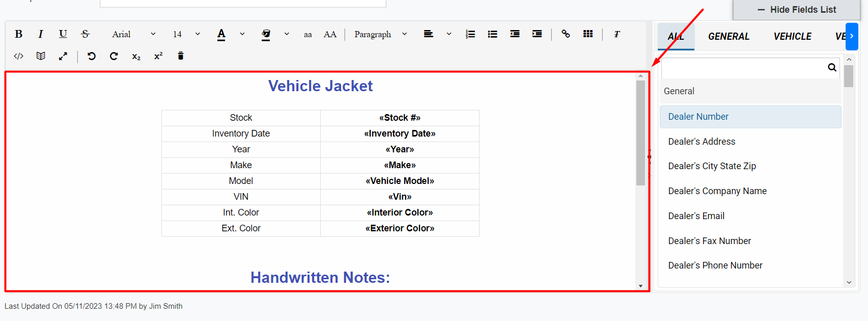The height and width of the screenshot is (321, 868).
Task: Click fields list scrollbar up arrow
Action: pyautogui.click(x=849, y=60)
